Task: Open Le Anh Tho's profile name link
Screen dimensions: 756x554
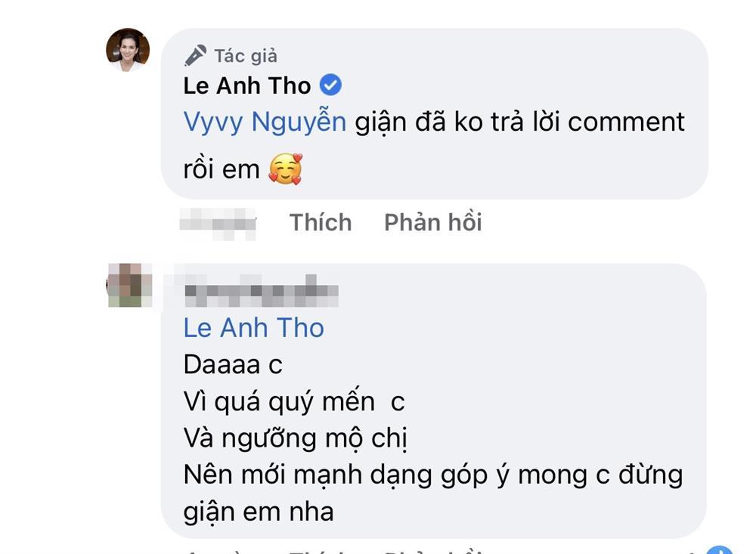Action: (246, 85)
